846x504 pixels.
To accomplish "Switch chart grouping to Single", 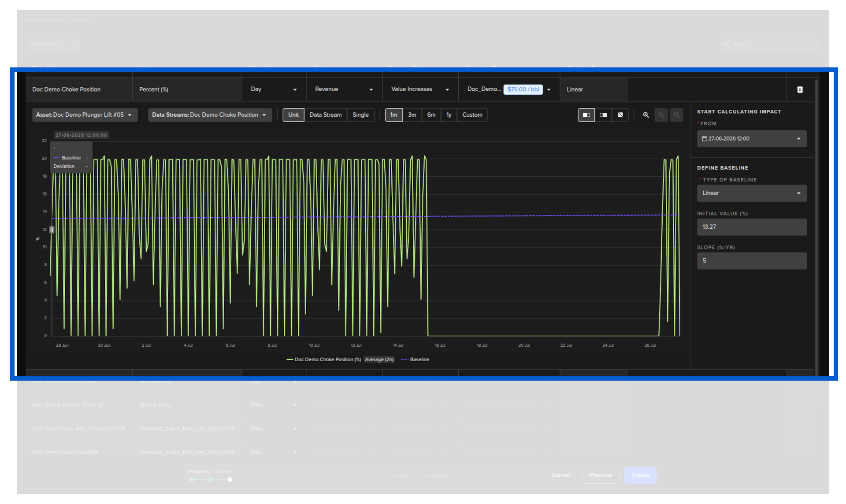I will 360,115.
